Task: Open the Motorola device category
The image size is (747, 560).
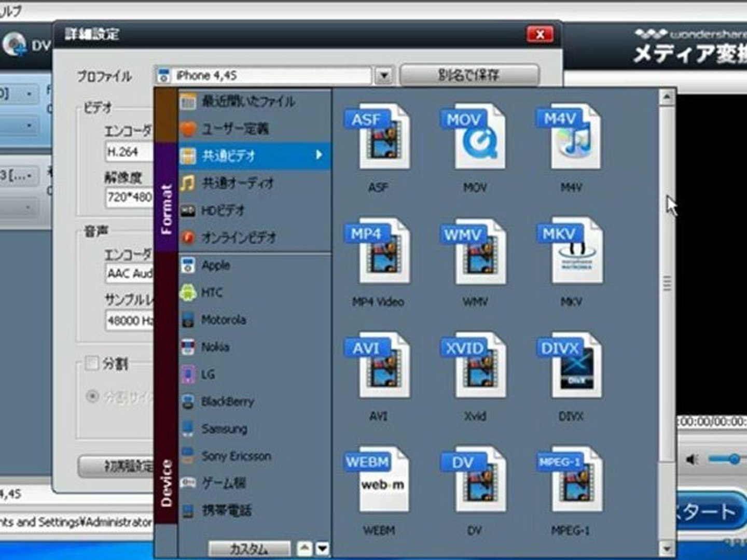Action: [254, 320]
